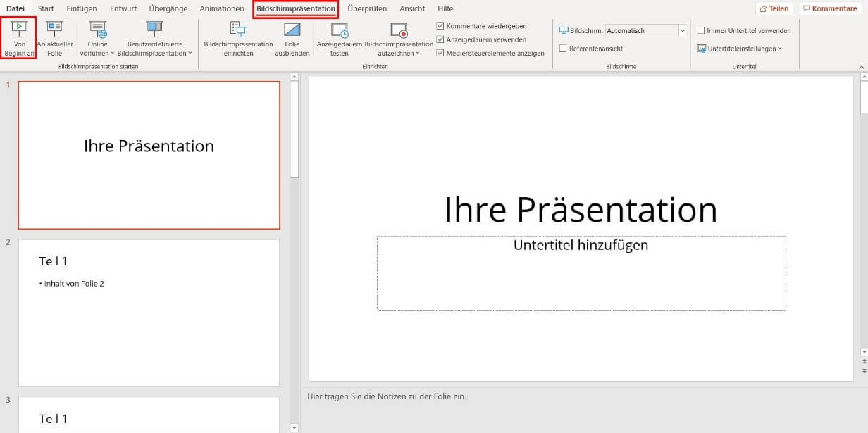Toggle Kommentare wiedergeben checkbox

(440, 26)
